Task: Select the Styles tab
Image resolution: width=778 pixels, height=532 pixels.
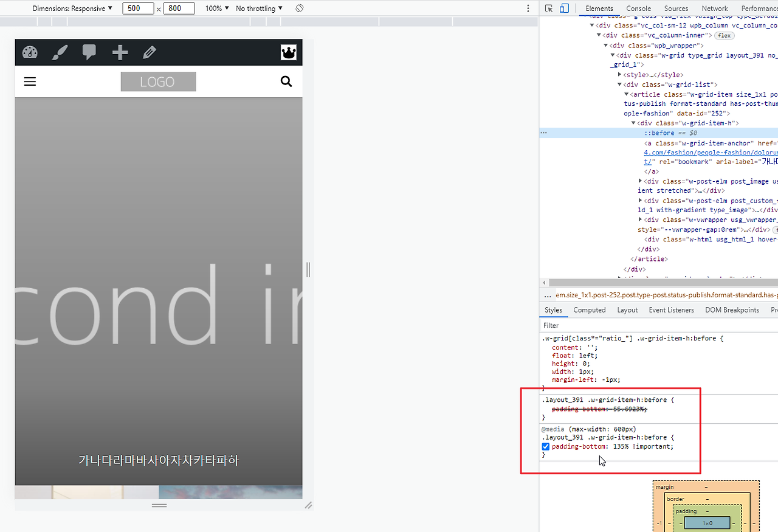Action: [553, 310]
